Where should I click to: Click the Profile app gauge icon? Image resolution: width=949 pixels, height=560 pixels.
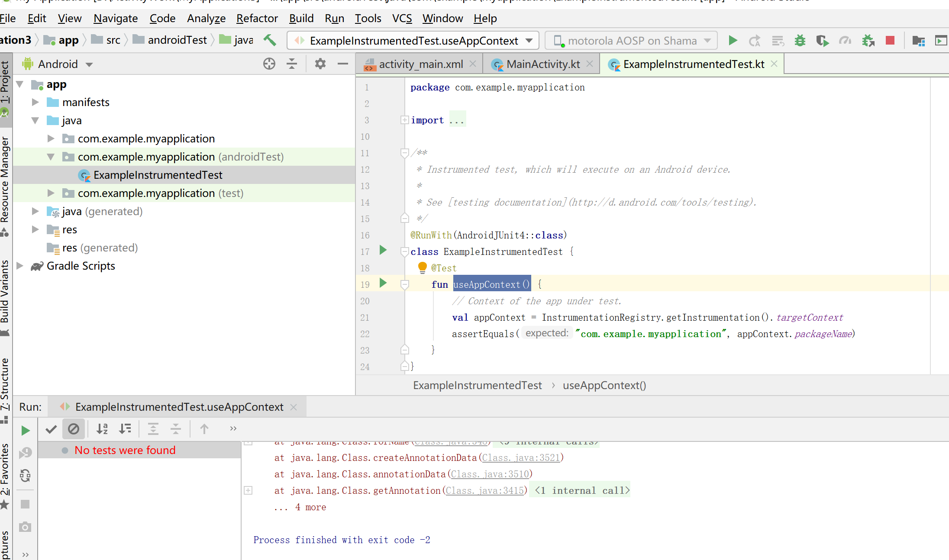coord(845,41)
